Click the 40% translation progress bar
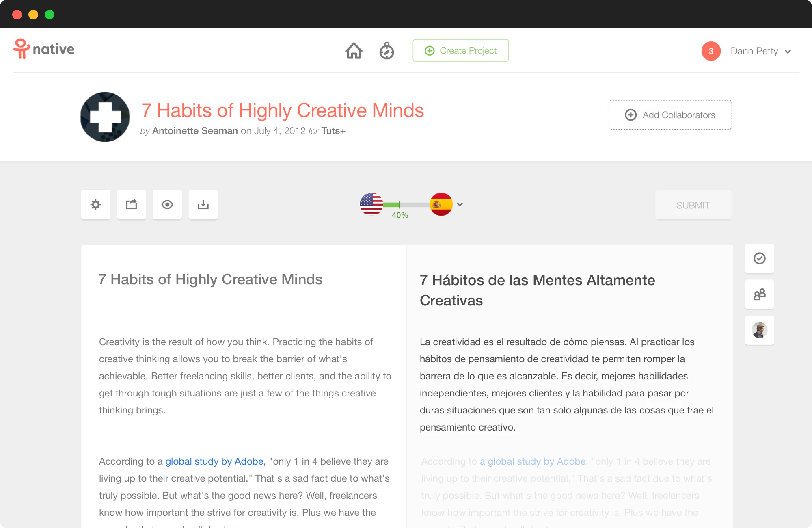 tap(406, 205)
